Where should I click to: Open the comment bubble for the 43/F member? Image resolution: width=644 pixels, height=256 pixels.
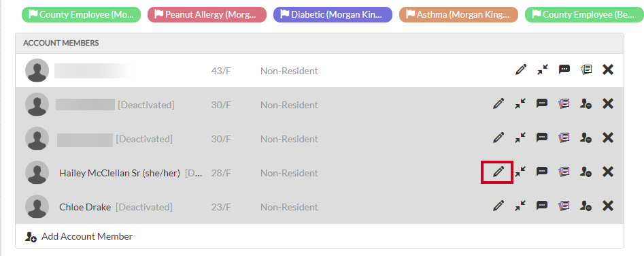(564, 69)
